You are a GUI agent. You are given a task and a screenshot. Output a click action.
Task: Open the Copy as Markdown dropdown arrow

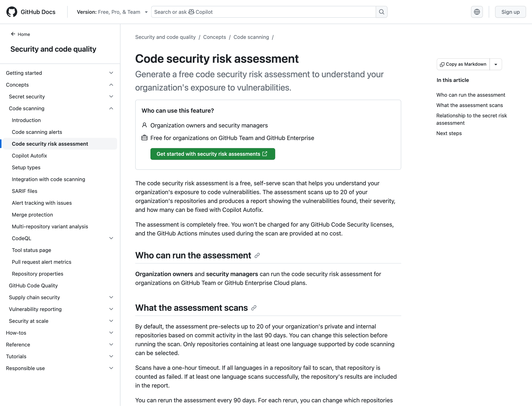click(496, 64)
